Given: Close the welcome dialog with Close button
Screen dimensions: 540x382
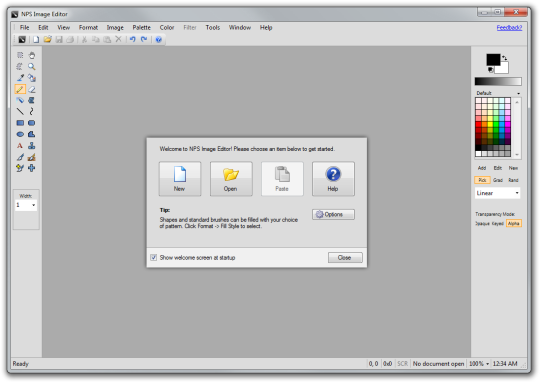Looking at the screenshot, I should click(345, 258).
